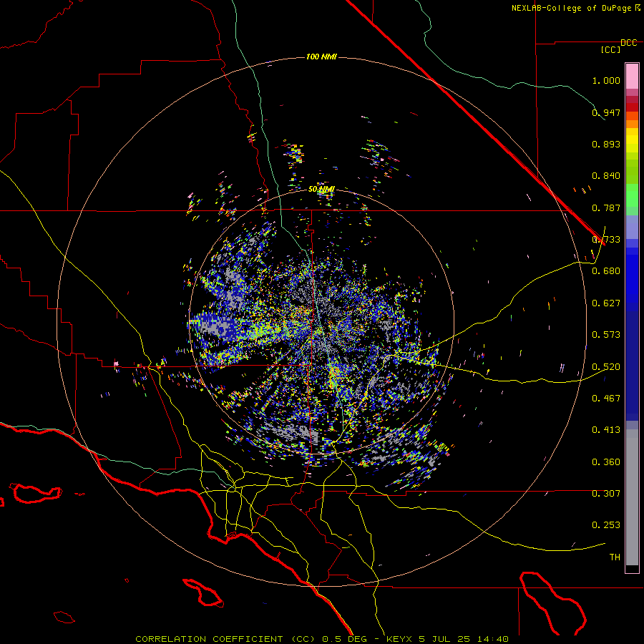
Task: Select the 0.787 scale value
Action: tap(606, 208)
